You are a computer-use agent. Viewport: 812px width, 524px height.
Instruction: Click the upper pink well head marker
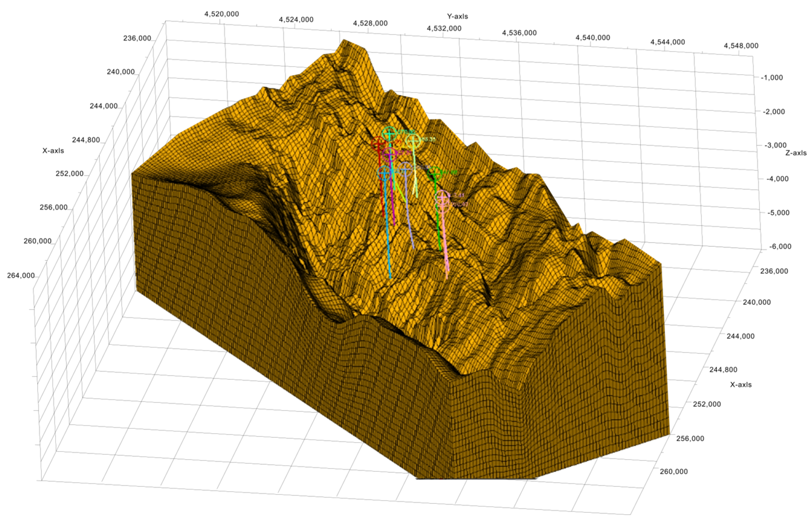click(x=442, y=197)
